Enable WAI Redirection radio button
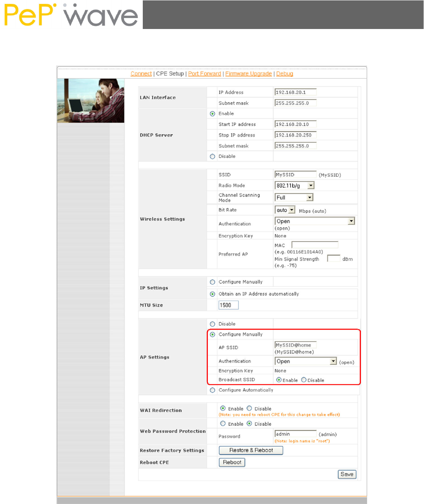Screen dimensions: 424x504 (223, 408)
